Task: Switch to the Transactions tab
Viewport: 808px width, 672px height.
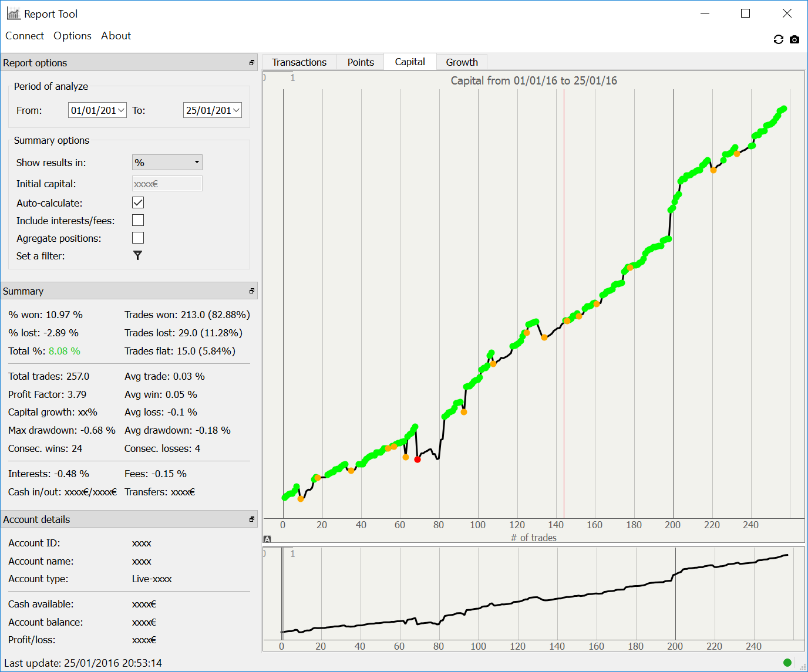Action: (x=299, y=62)
